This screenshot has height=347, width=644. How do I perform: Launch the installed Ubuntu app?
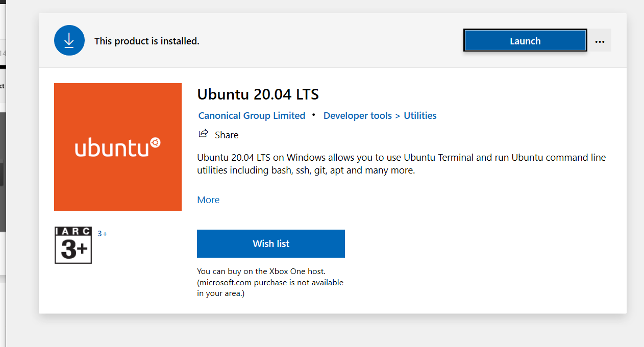pyautogui.click(x=525, y=41)
